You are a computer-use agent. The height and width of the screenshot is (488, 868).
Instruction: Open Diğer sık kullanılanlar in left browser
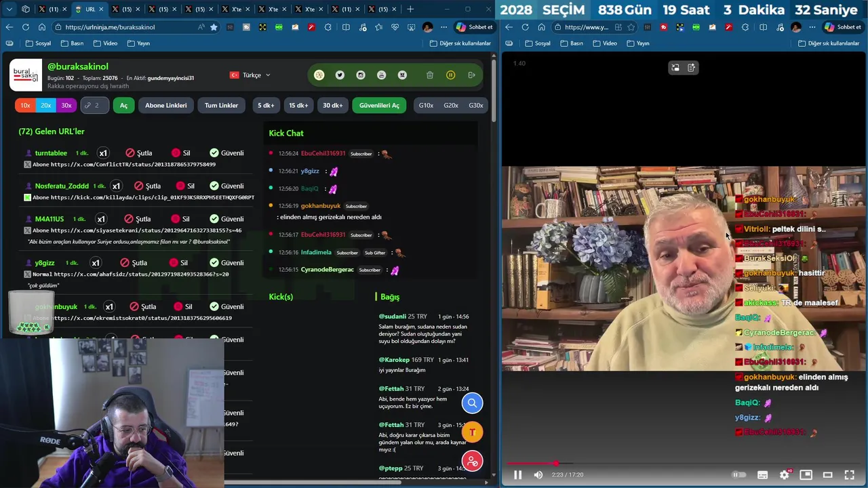tap(460, 43)
